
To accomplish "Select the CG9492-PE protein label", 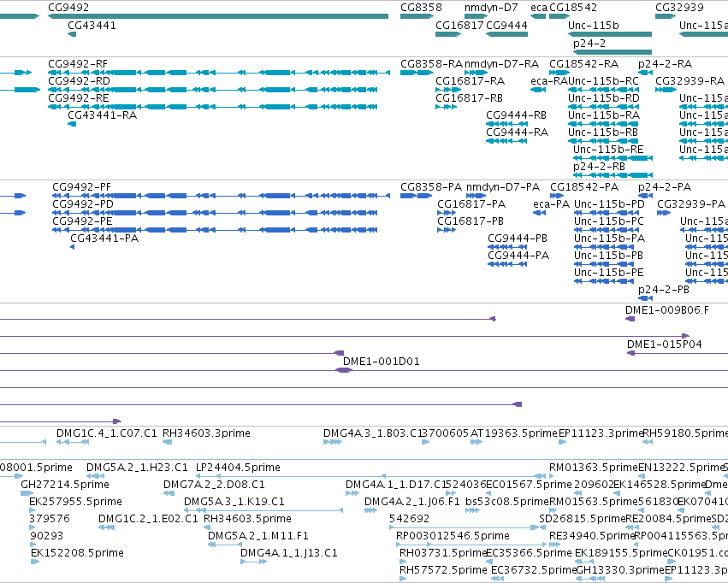I will (82, 221).
